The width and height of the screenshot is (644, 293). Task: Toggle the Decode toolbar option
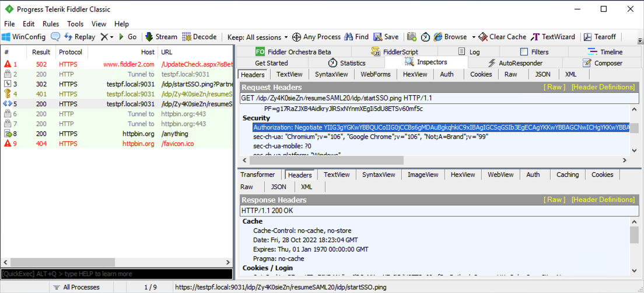point(199,37)
